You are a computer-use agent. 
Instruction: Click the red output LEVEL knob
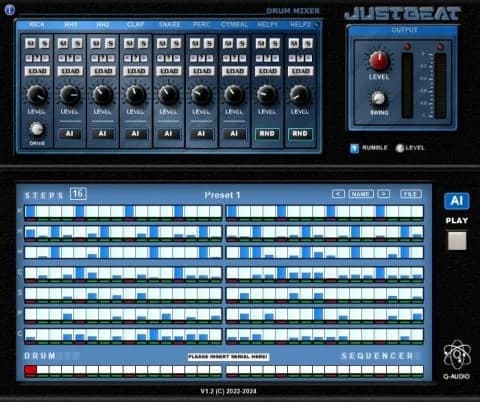coord(379,60)
